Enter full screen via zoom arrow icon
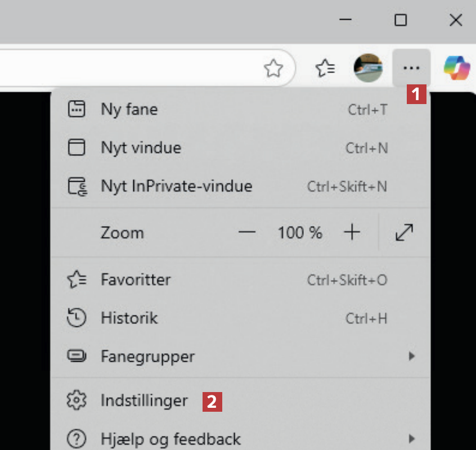 click(x=404, y=233)
